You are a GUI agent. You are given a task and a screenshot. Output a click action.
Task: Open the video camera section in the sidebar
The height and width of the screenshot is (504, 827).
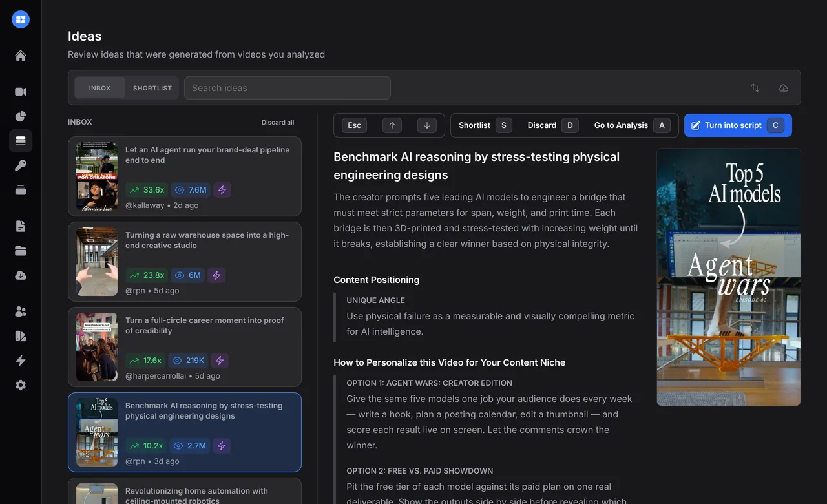pyautogui.click(x=21, y=92)
